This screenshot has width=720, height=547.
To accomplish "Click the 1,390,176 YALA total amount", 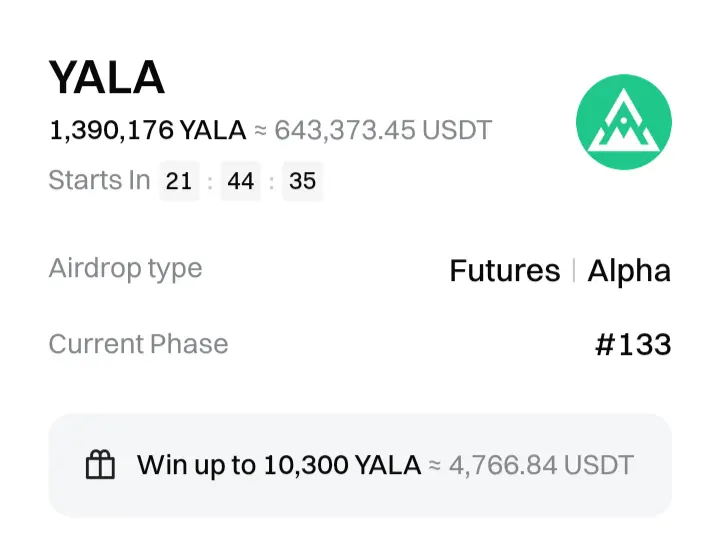I will click(x=148, y=130).
